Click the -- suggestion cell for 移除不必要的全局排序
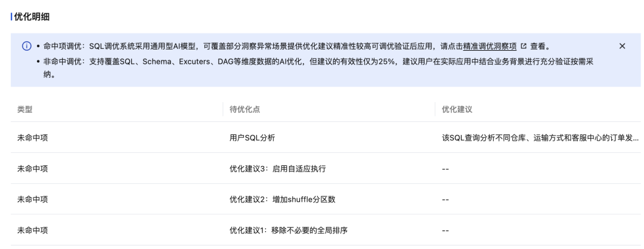 (445, 230)
